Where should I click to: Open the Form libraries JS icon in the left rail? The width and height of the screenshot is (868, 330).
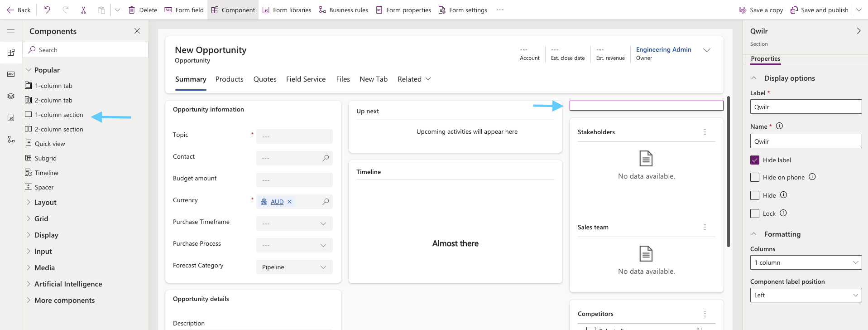(11, 118)
